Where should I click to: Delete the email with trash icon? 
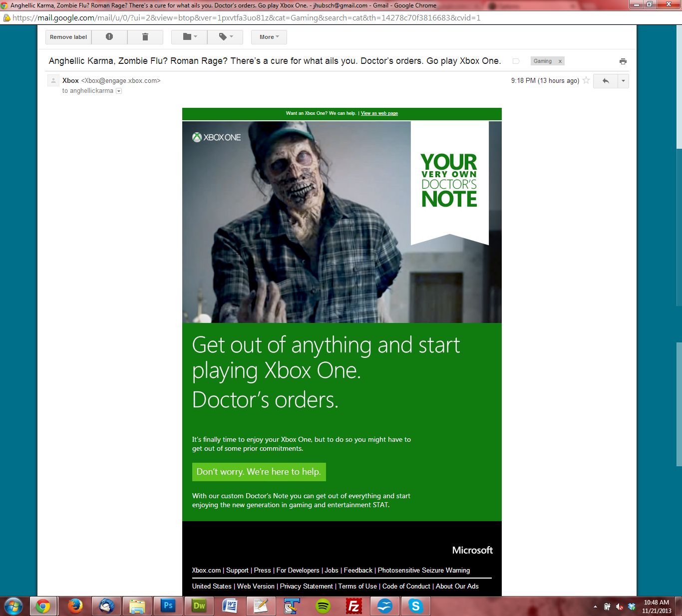(145, 37)
